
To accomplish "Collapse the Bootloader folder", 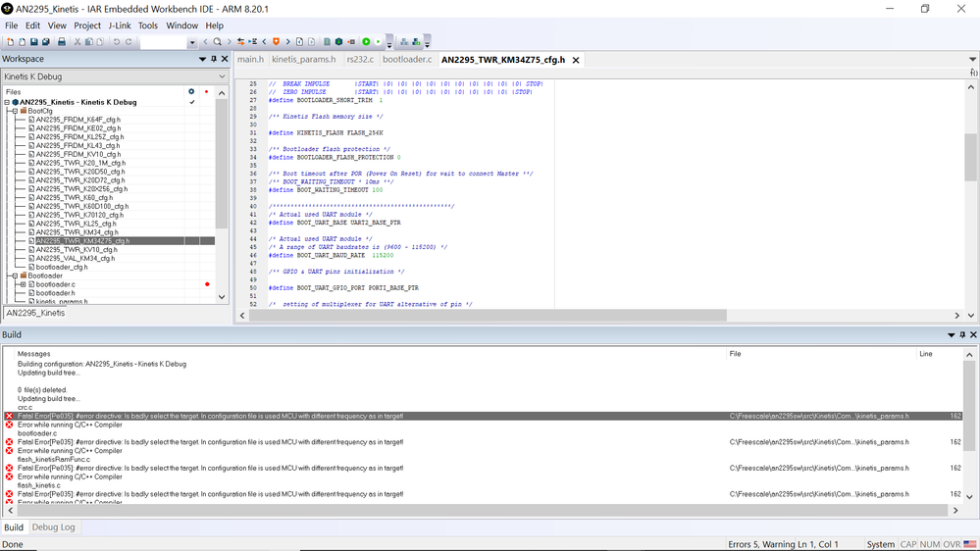I will click(x=15, y=275).
